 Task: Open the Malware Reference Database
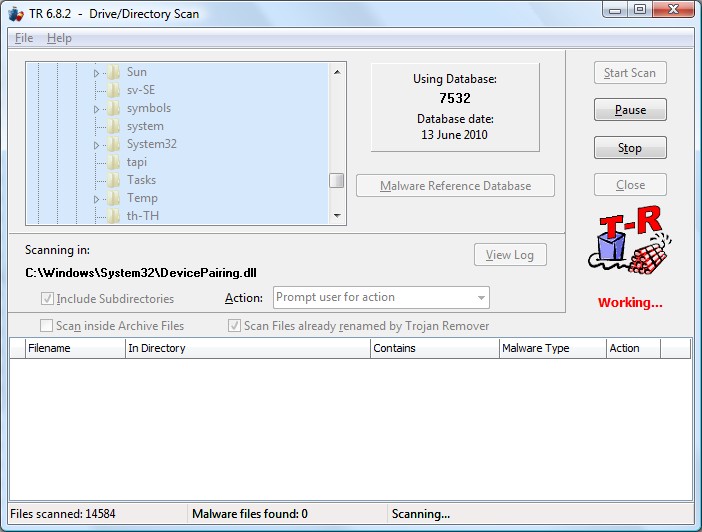(455, 186)
